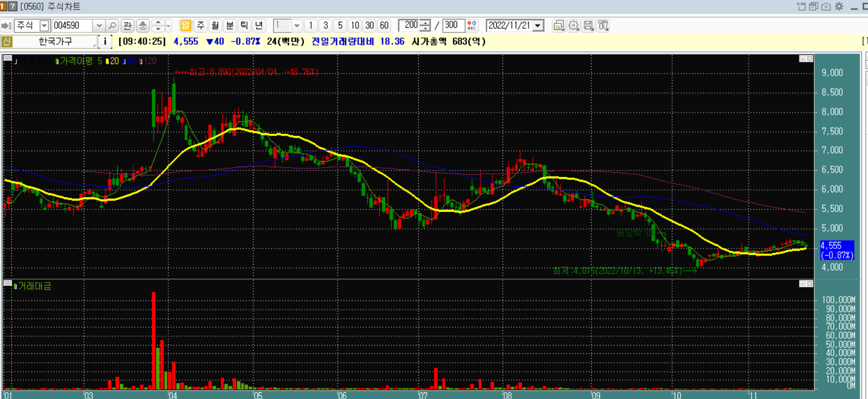Select the 년 yearly period toggle
Viewport: 868px width, 399px height.
pos(259,26)
